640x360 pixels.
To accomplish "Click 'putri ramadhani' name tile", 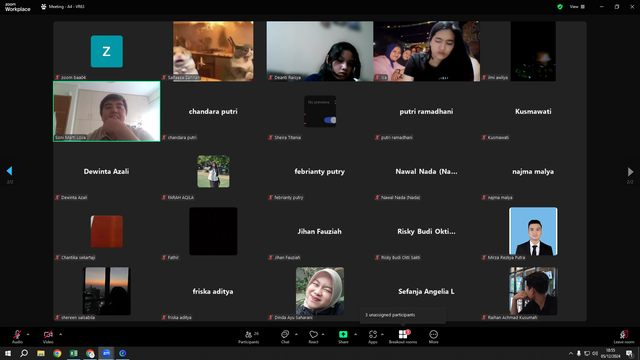I will tap(426, 111).
